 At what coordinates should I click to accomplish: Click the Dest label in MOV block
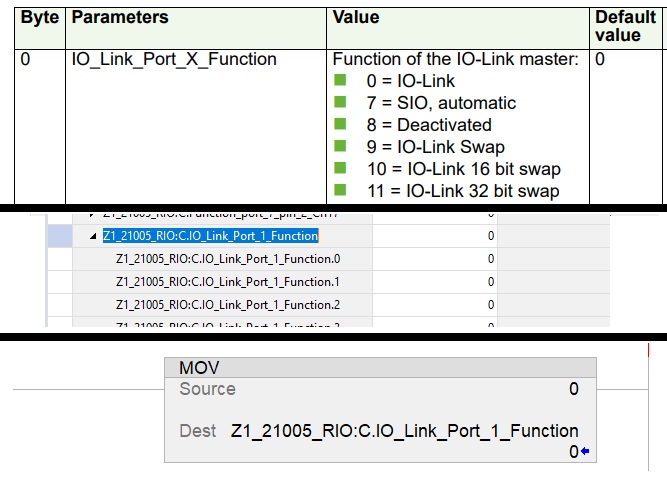coord(198,431)
